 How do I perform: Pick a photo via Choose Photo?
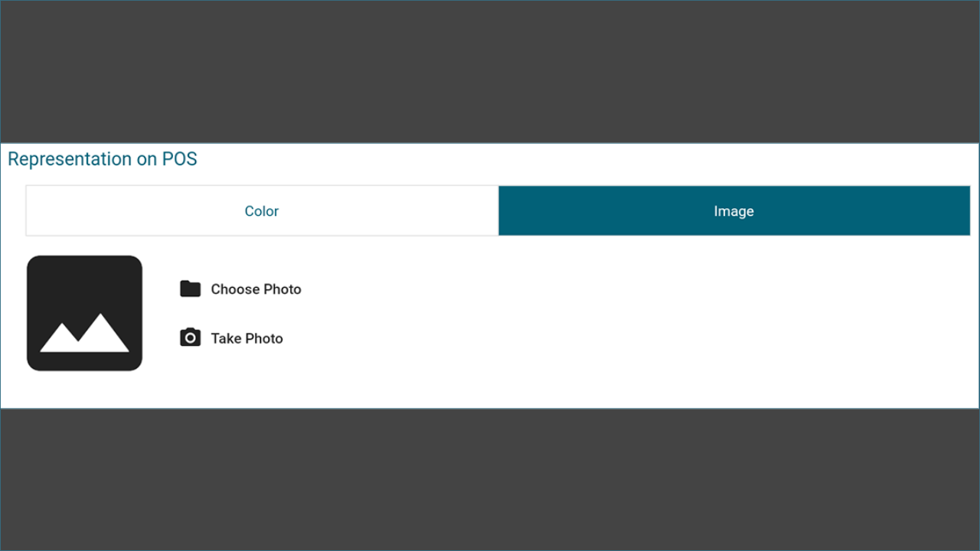pyautogui.click(x=256, y=289)
